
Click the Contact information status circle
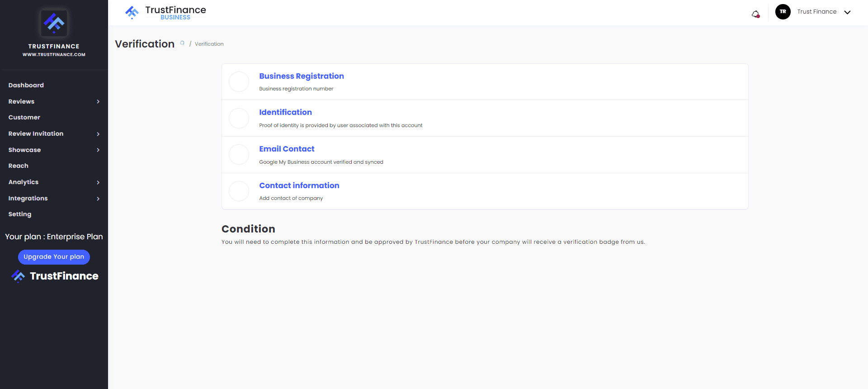point(239,191)
